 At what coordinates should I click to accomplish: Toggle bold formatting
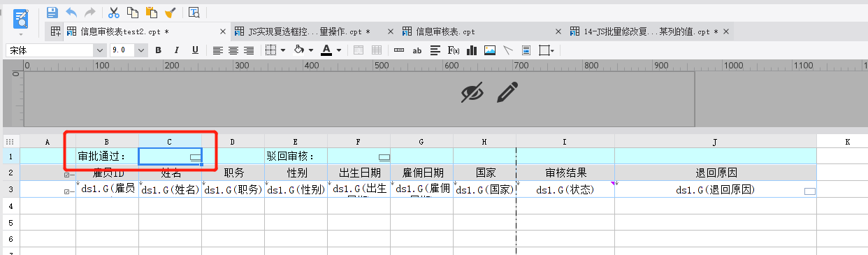[159, 50]
